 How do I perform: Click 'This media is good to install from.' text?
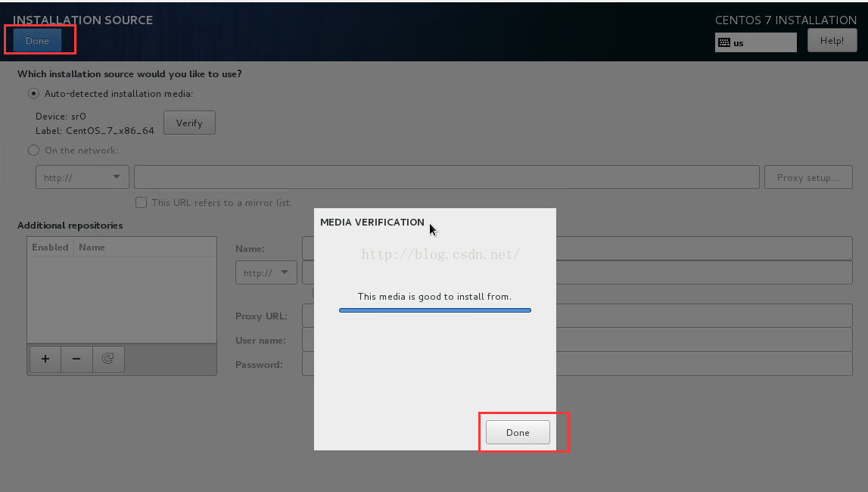pos(434,297)
